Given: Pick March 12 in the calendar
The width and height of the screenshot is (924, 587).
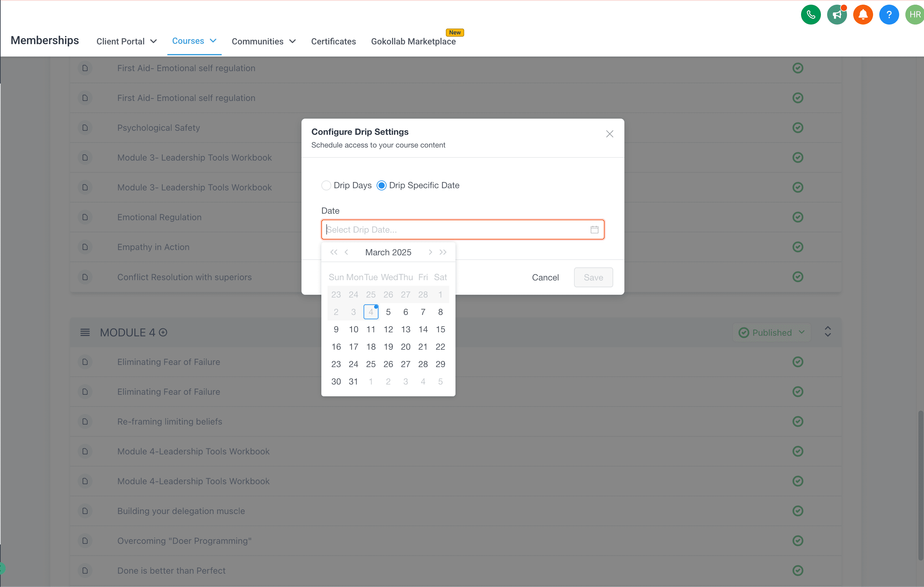Looking at the screenshot, I should tap(388, 330).
